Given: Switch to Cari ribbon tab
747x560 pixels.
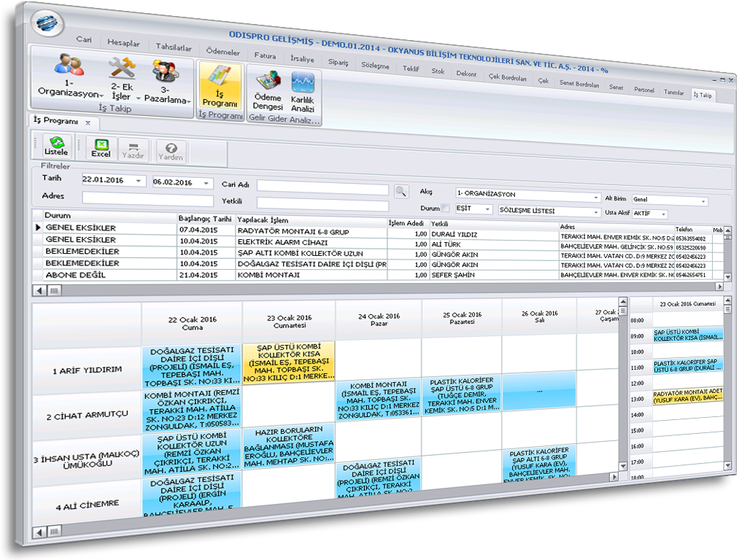Looking at the screenshot, I should pyautogui.click(x=84, y=39).
